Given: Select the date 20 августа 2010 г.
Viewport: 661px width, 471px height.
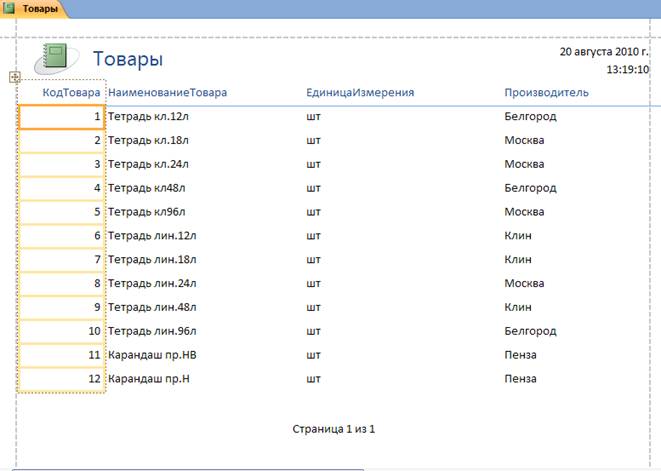Looking at the screenshot, I should pyautogui.click(x=604, y=51).
